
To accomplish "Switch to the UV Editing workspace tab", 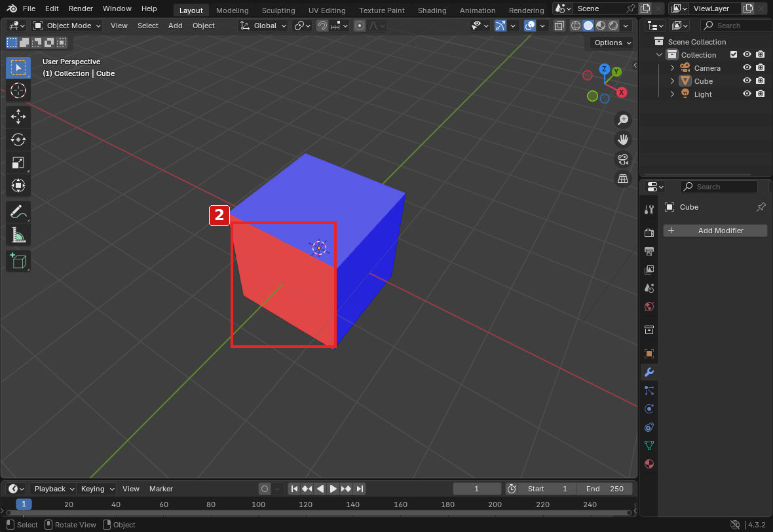I will pyautogui.click(x=327, y=10).
